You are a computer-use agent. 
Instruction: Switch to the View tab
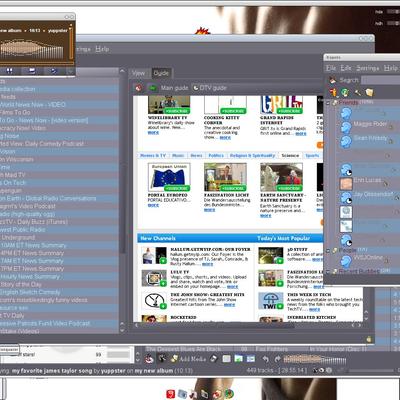coord(138,73)
